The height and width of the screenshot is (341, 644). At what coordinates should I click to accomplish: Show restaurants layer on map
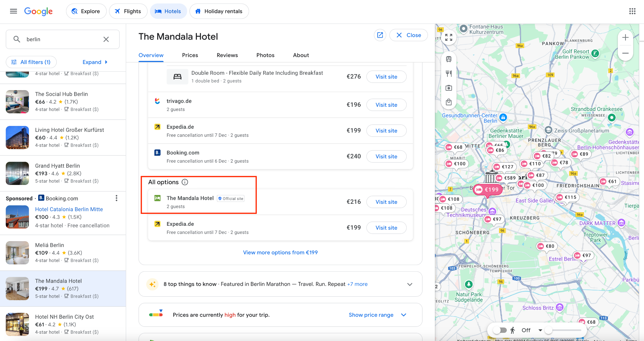coord(449,73)
